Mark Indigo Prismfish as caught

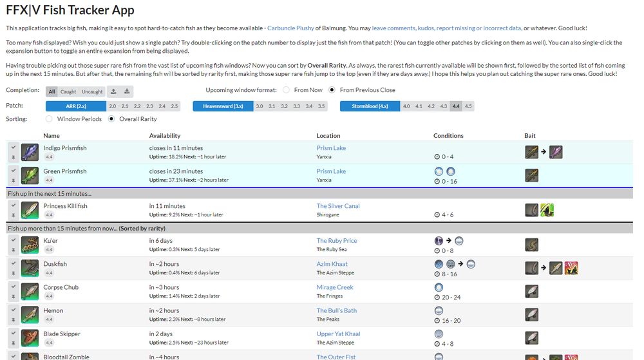(x=14, y=147)
